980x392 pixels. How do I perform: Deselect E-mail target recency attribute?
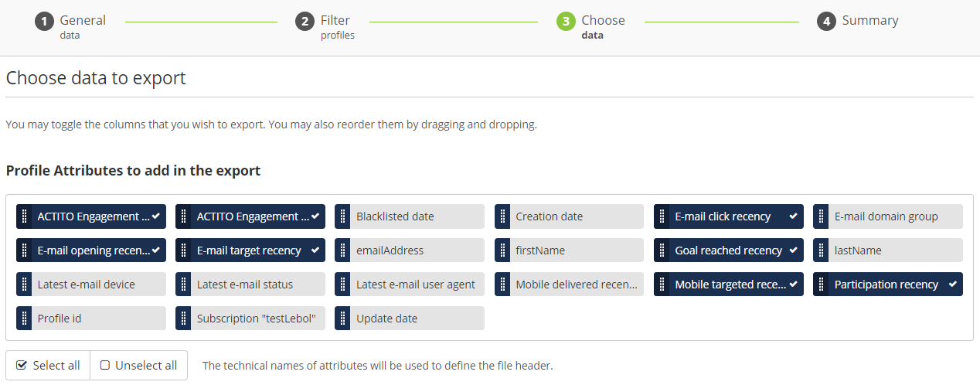pyautogui.click(x=249, y=251)
